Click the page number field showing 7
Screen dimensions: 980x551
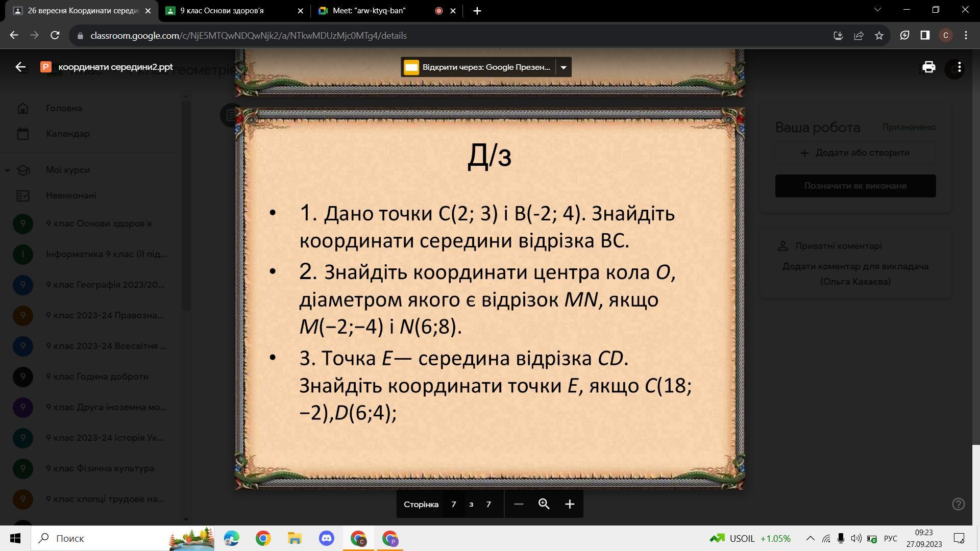[x=453, y=504]
